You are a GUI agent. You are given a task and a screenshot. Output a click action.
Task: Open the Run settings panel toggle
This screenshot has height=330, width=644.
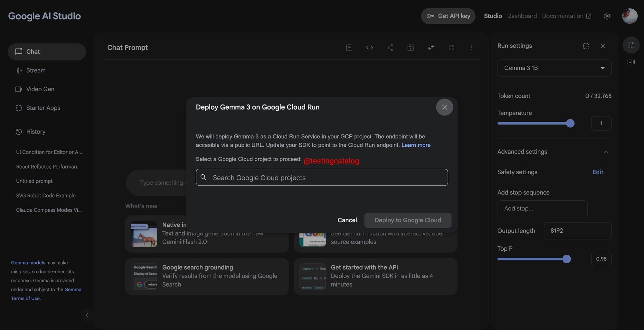pos(631,45)
